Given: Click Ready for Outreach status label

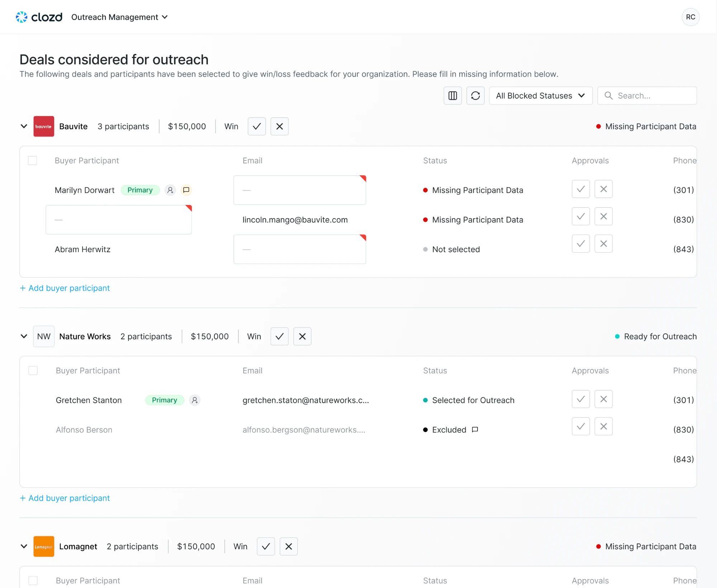Looking at the screenshot, I should click(x=656, y=336).
